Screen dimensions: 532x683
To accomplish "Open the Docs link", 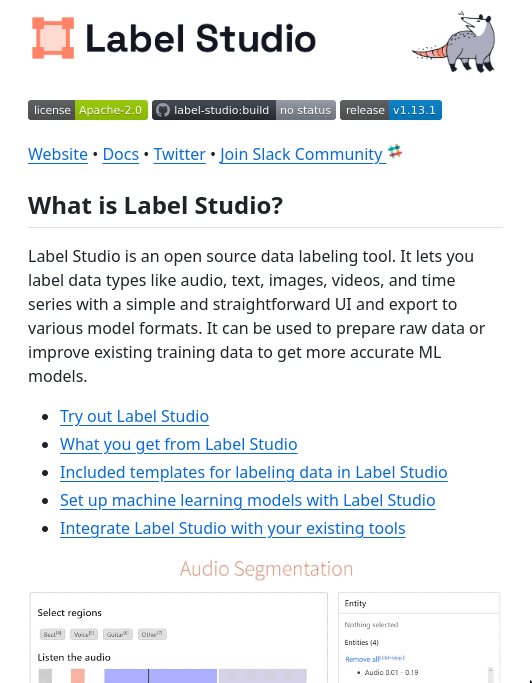I will (121, 155).
